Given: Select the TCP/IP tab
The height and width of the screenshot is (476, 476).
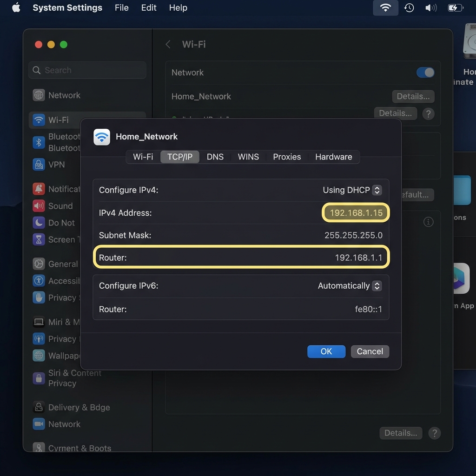Looking at the screenshot, I should pos(180,157).
